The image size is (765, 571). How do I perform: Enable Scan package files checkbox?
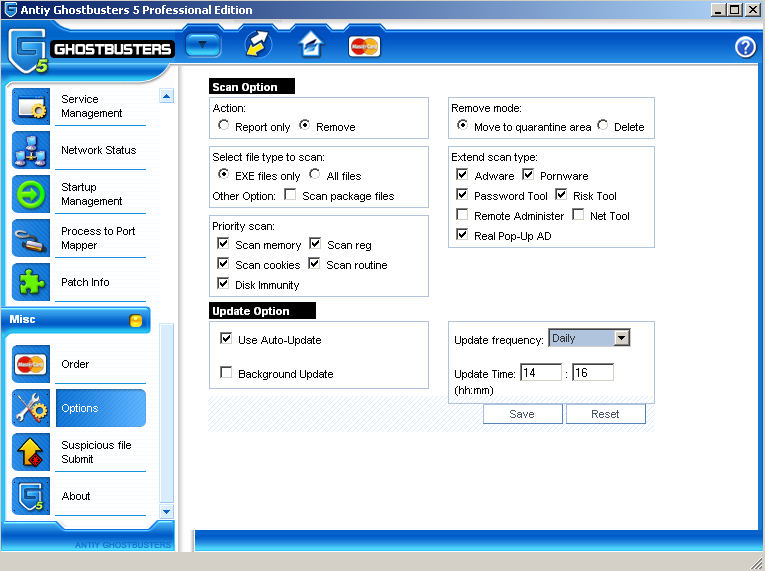coord(290,194)
